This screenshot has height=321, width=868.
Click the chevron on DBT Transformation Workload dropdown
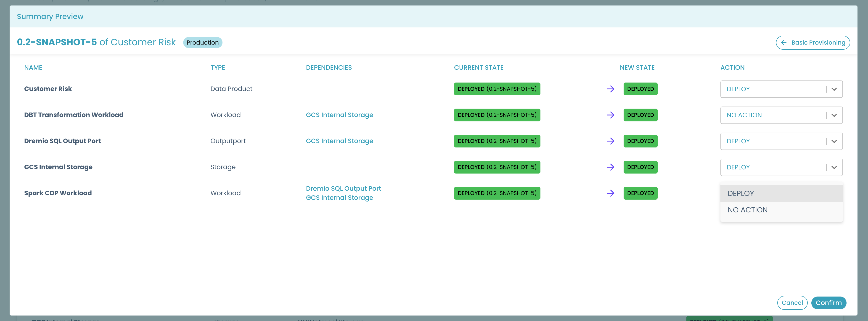pos(835,115)
